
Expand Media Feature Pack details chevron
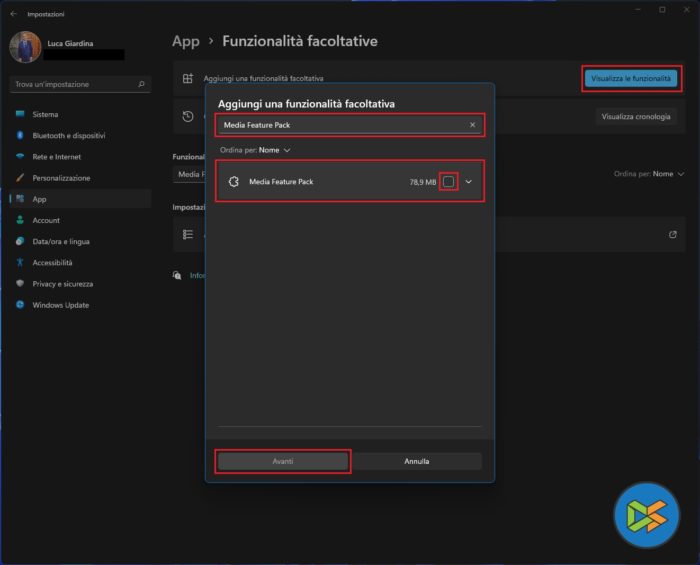click(x=468, y=181)
